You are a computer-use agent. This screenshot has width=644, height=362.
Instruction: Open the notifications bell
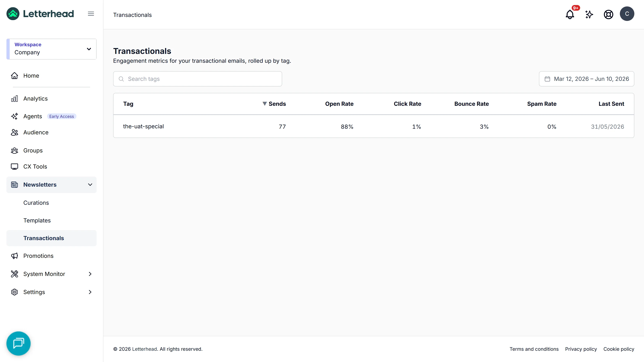(570, 14)
